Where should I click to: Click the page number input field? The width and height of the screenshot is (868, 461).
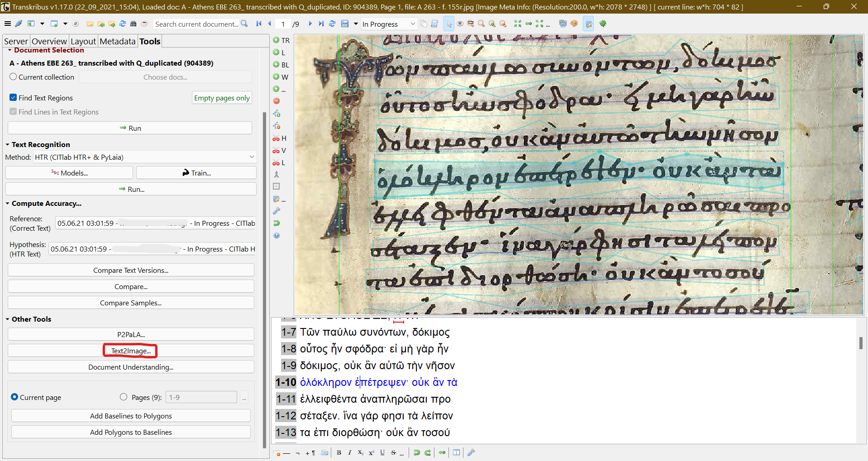283,24
